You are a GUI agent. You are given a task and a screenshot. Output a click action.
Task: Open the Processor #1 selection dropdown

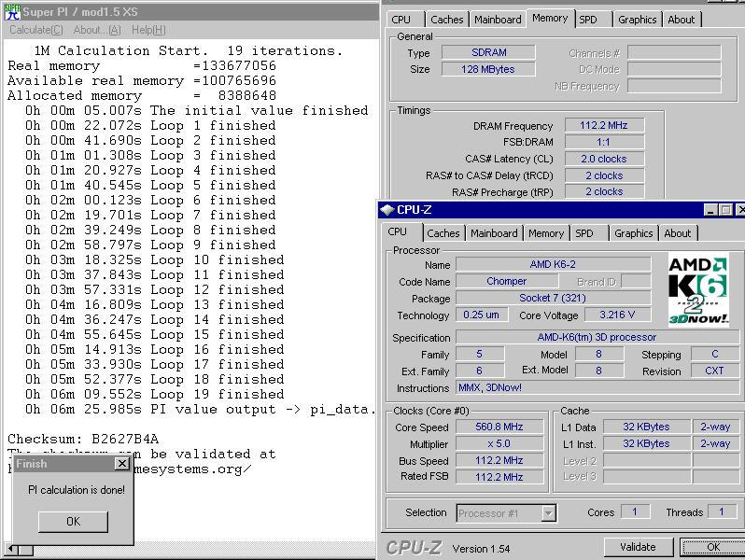coord(548,513)
